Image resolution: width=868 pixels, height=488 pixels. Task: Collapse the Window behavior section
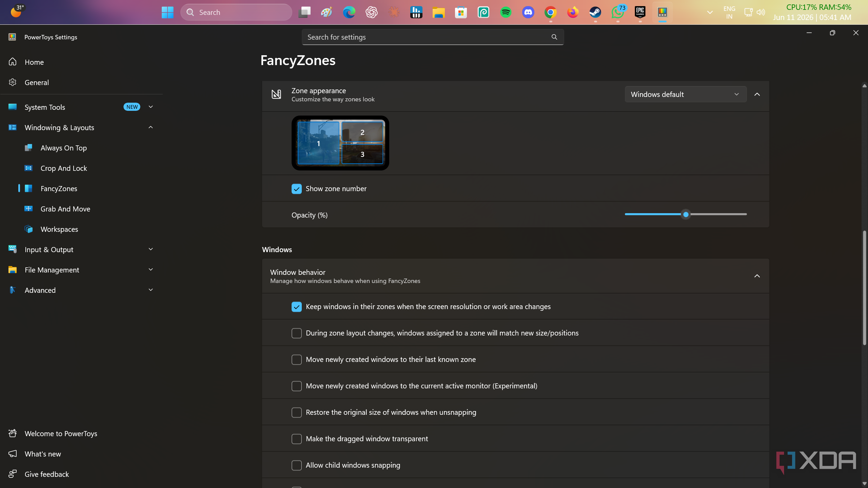(x=757, y=276)
